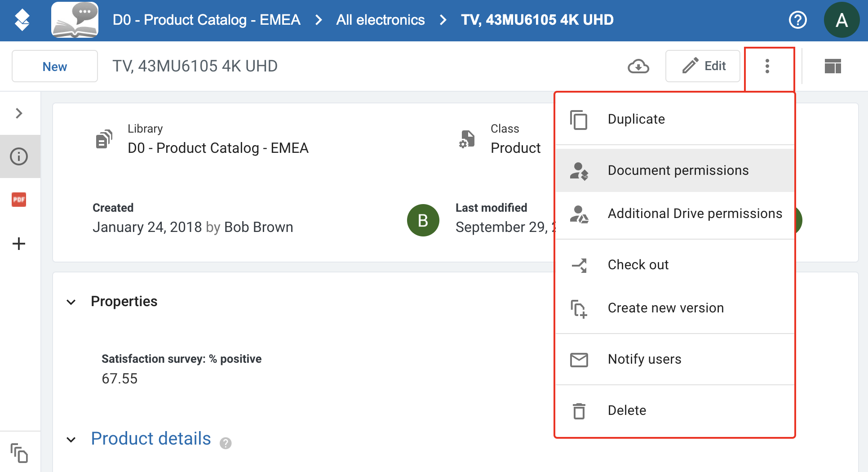Choose Delete from the menu
Viewport: 868px width, 472px height.
tap(675, 410)
